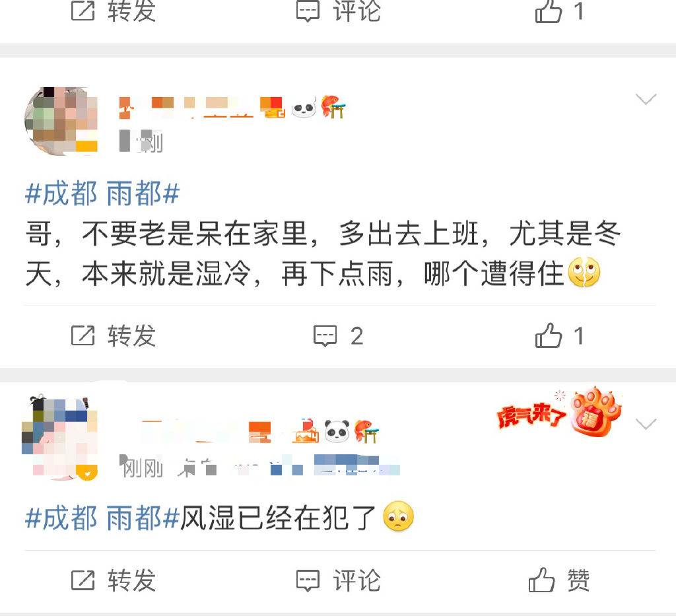Screen dimensions: 676x616
Task: Tap 转发 under the 风湿已经在犯了 post
Action: (114, 580)
